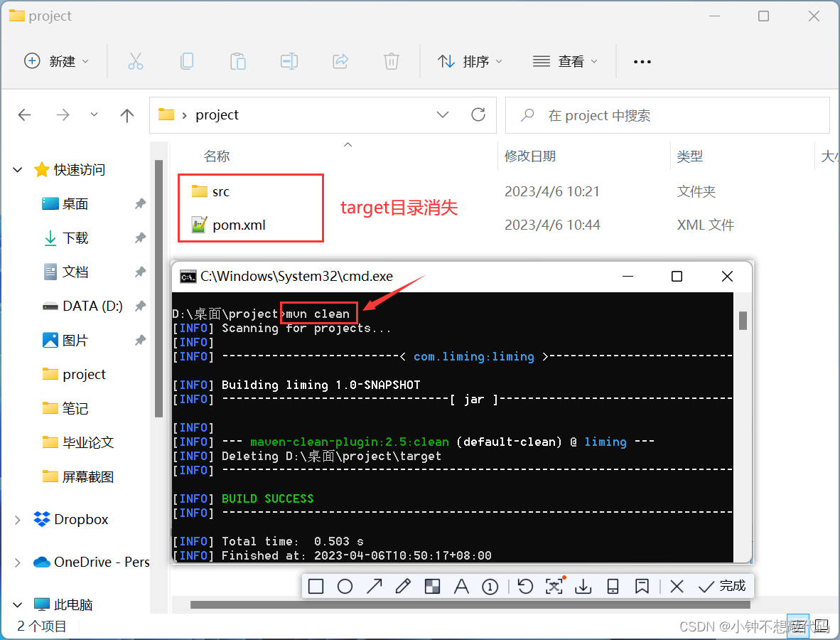Image resolution: width=840 pixels, height=640 pixels.
Task: Click the share icon in toolbar
Action: click(340, 61)
